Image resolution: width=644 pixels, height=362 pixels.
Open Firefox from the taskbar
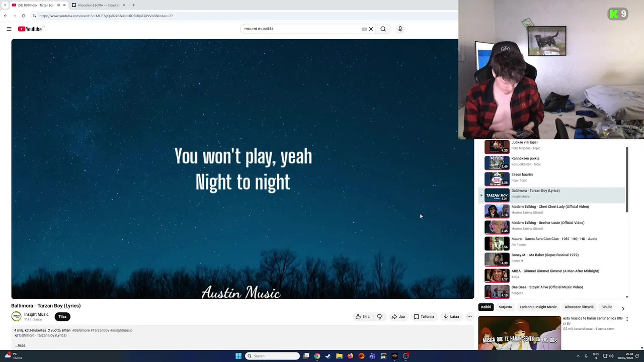(350, 356)
